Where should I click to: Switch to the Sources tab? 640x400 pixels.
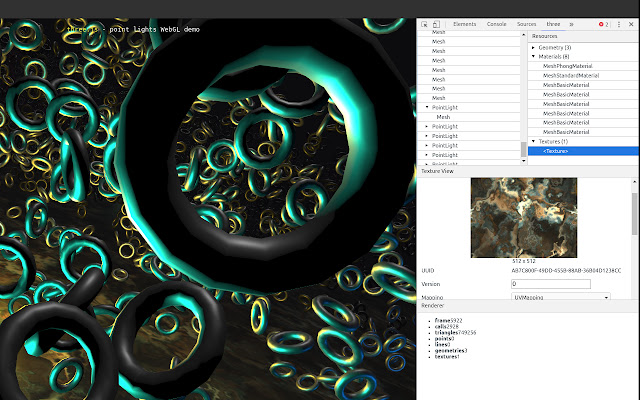point(526,23)
